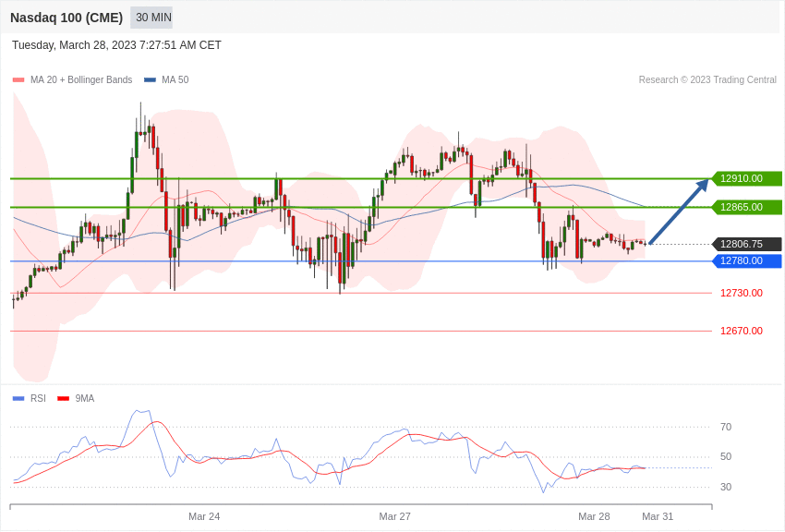Click the Mar 28 date axis label
Viewport: 785px width, 532px height.
(x=594, y=516)
